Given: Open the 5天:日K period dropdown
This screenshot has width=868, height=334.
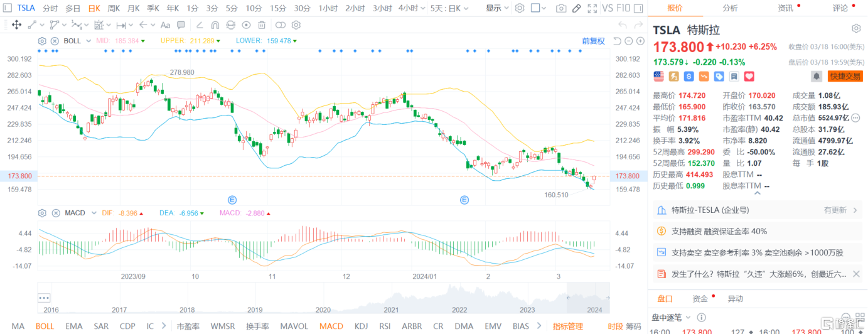Looking at the screenshot, I should [x=449, y=8].
